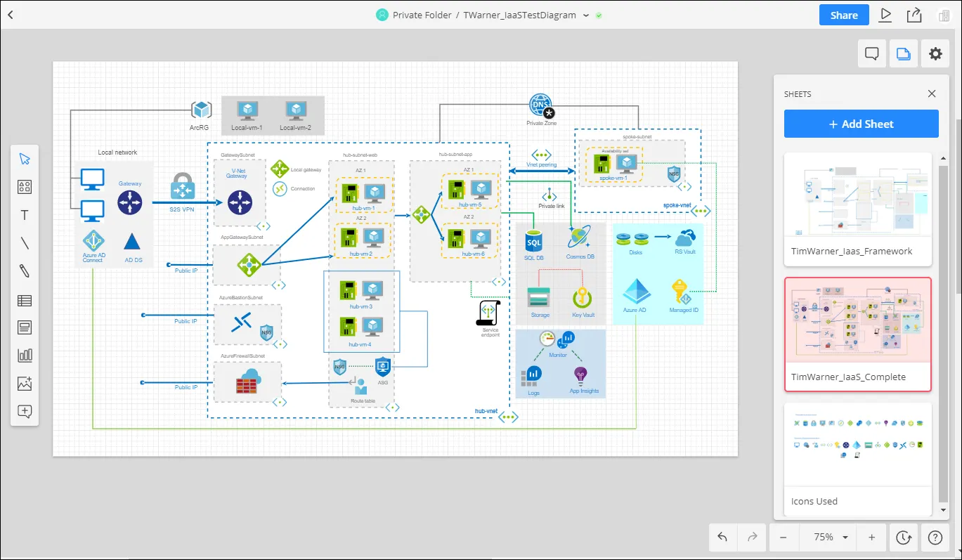Open TimWarner_IaaS_Complete sheet thumbnail
The width and height of the screenshot is (962, 560).
coord(858,334)
